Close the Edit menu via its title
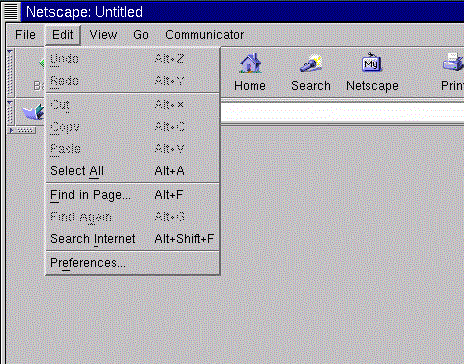 pyautogui.click(x=63, y=35)
